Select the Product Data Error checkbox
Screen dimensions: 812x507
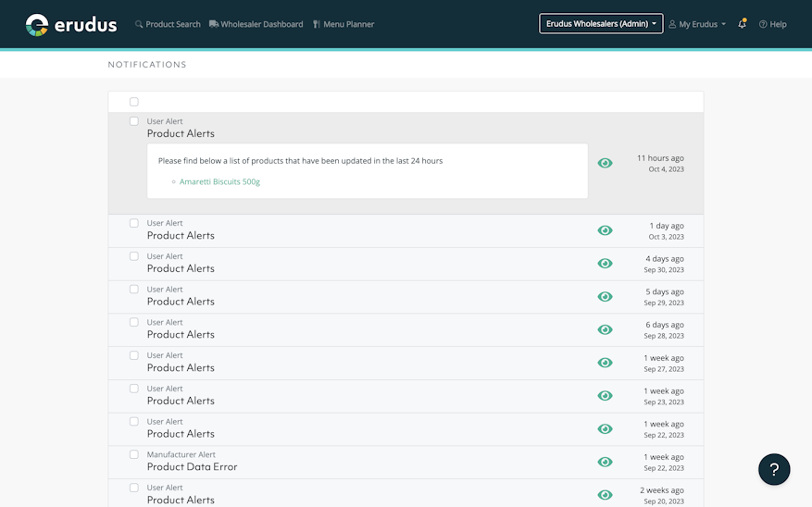pyautogui.click(x=134, y=454)
